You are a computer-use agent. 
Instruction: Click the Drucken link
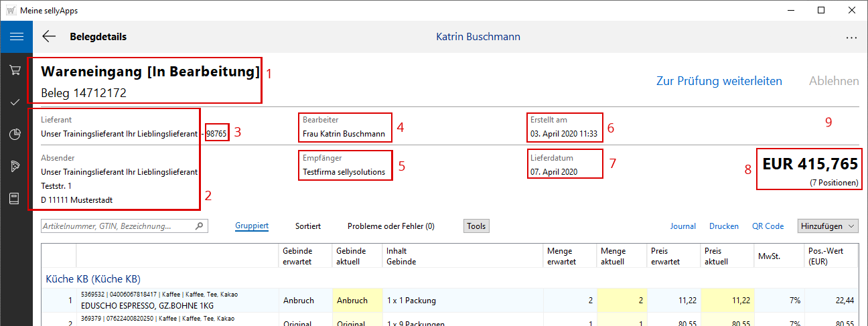click(x=723, y=226)
